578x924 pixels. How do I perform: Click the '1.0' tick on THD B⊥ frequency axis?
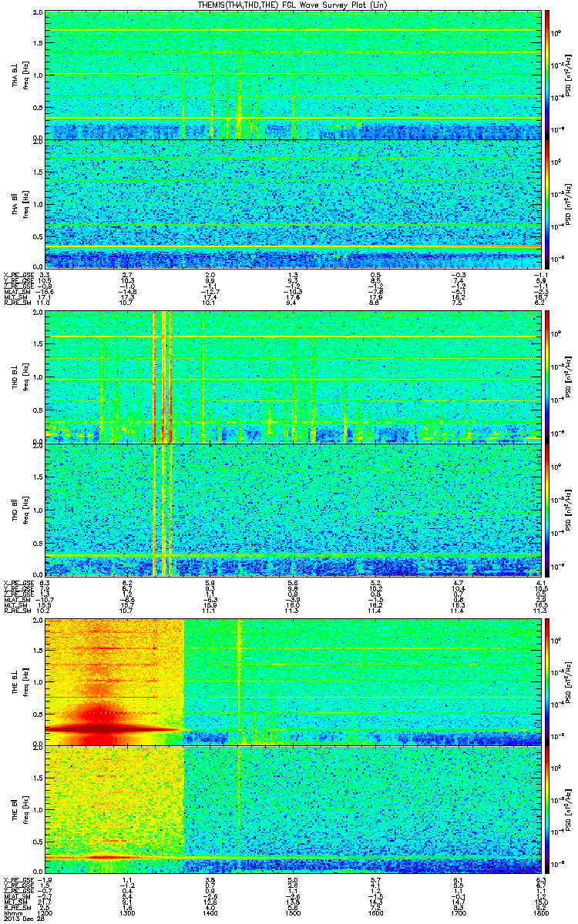coord(38,377)
